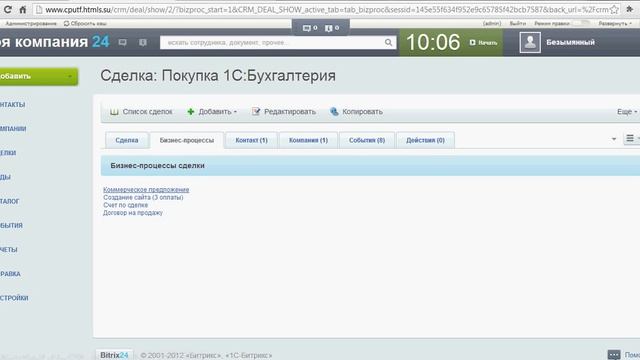Switch to the События (0) tab

[x=367, y=140]
